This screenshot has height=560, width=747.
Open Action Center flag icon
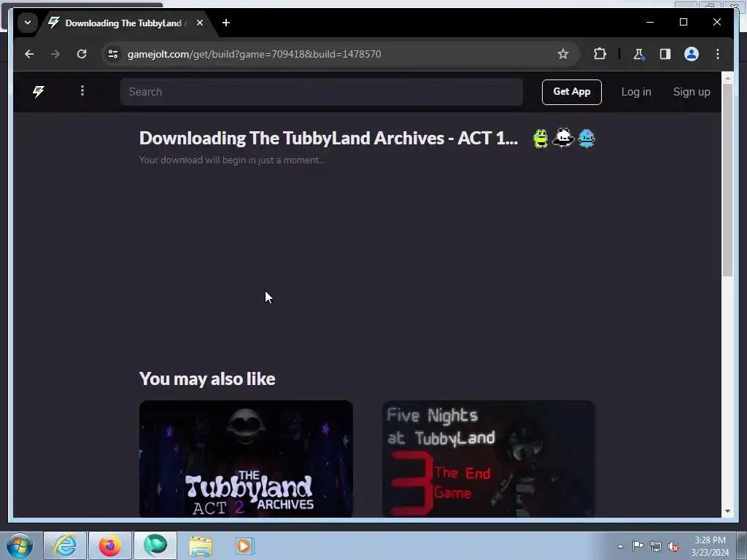638,545
